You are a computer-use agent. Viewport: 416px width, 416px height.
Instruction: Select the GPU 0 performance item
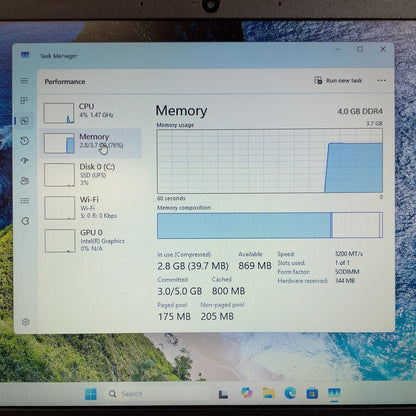click(90, 240)
